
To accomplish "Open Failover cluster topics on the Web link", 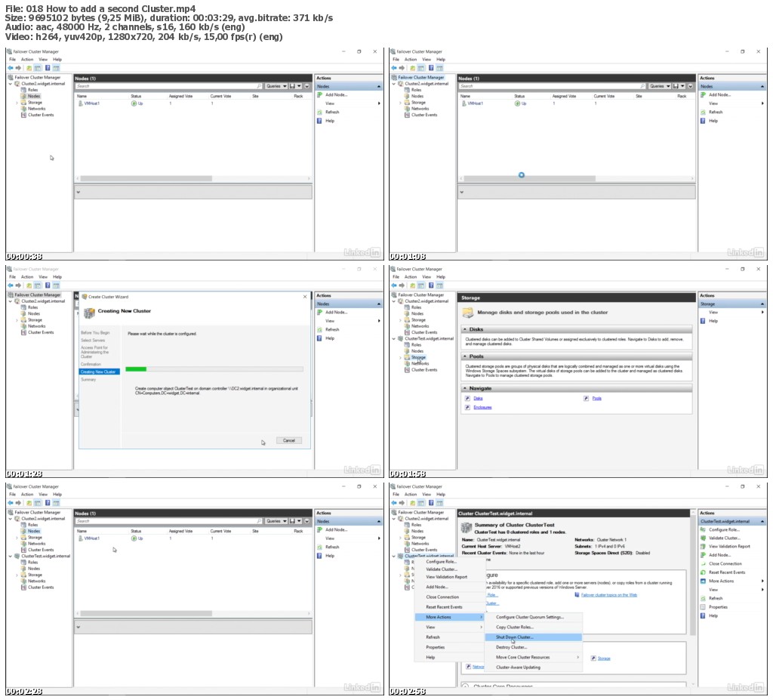I will click(609, 595).
